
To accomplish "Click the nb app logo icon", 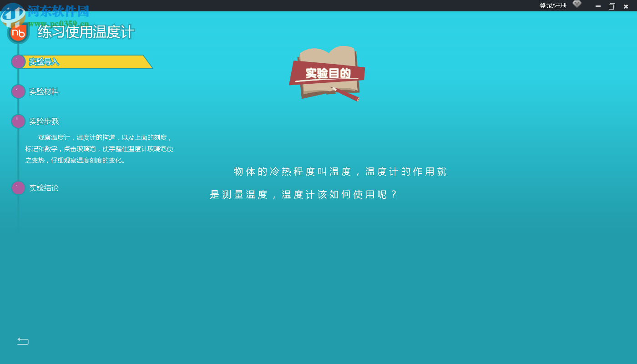I will [x=18, y=32].
